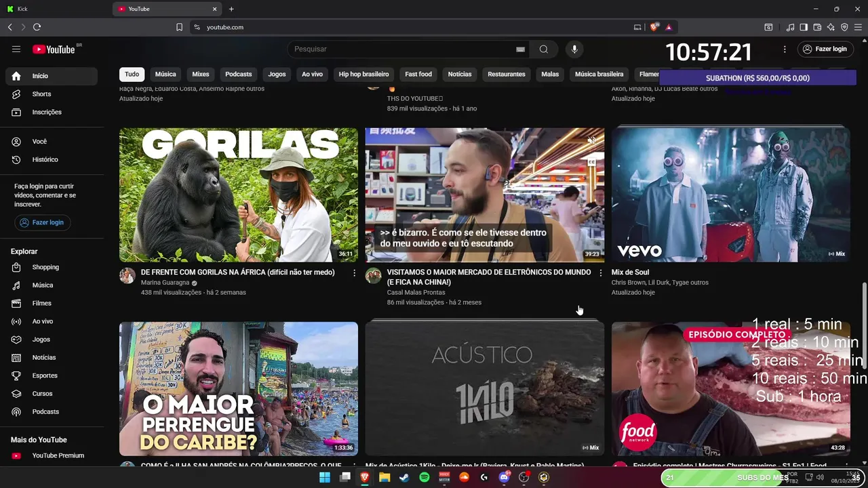This screenshot has height=488, width=868.
Task: Open Discord from the taskbar
Action: pos(504,477)
